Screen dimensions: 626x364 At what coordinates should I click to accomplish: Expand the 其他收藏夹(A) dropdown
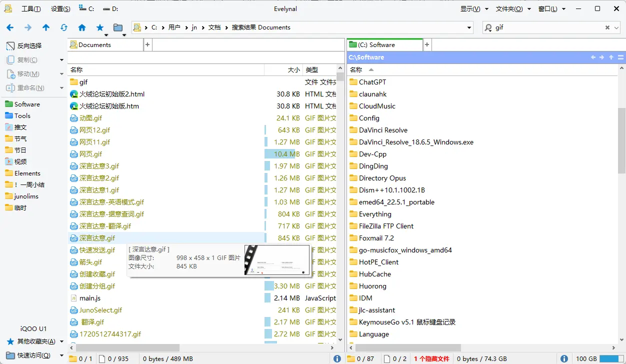61,341
